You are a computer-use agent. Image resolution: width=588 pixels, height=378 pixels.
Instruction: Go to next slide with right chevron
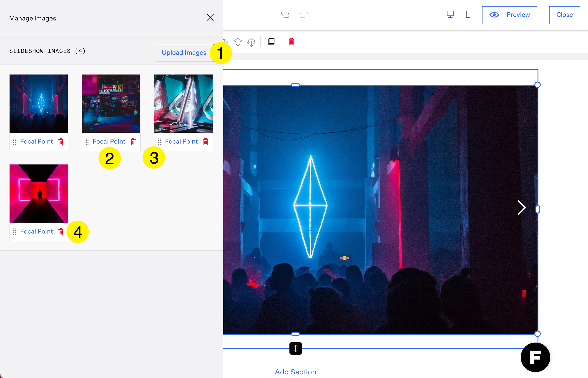(521, 208)
